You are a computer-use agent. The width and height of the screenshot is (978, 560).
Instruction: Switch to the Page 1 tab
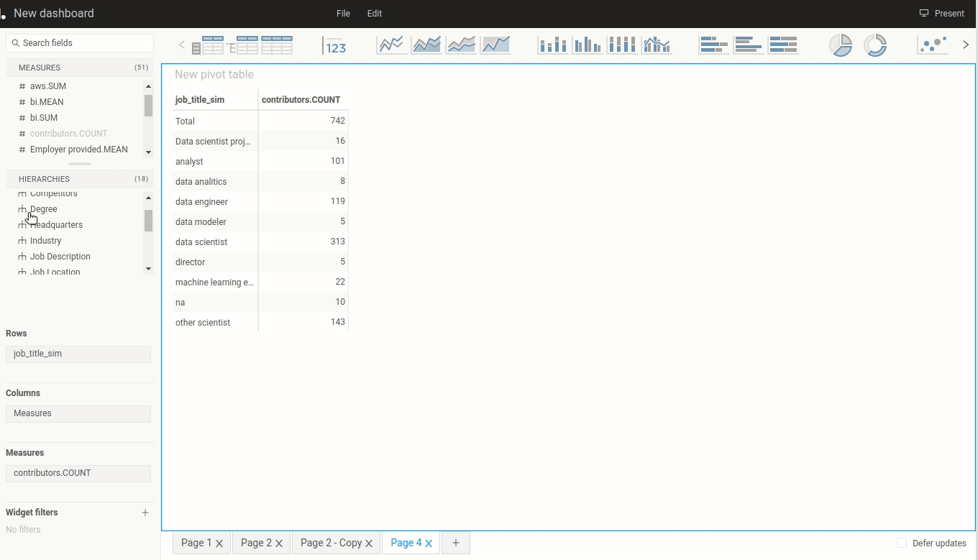(196, 543)
